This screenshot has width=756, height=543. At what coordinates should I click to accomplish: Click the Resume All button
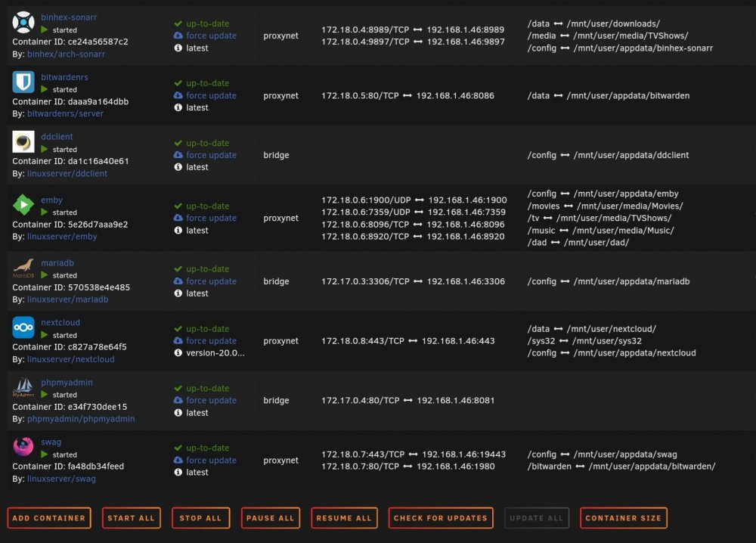click(x=344, y=518)
